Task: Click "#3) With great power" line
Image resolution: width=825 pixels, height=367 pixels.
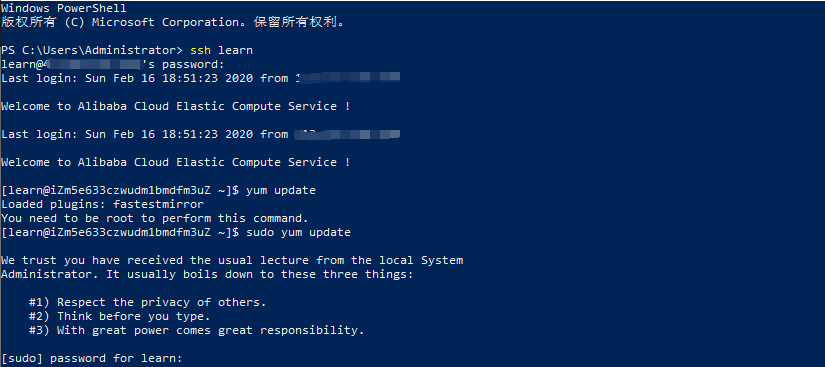Action: (x=197, y=330)
